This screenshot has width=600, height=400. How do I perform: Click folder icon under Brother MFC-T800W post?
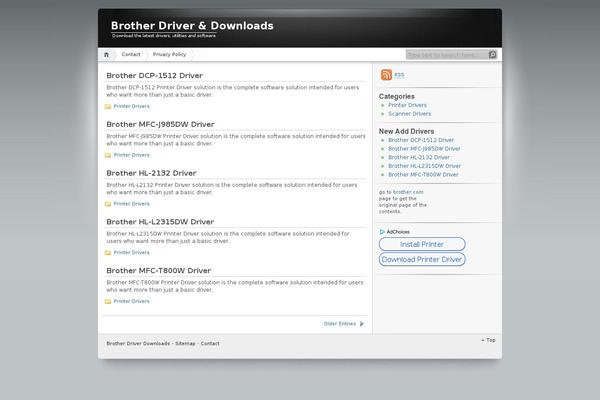(108, 301)
